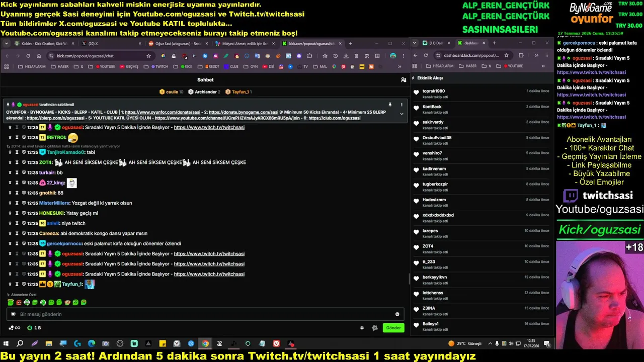The image size is (644, 362).
Task: Click the send emoji icon in message box
Action: coord(397,314)
